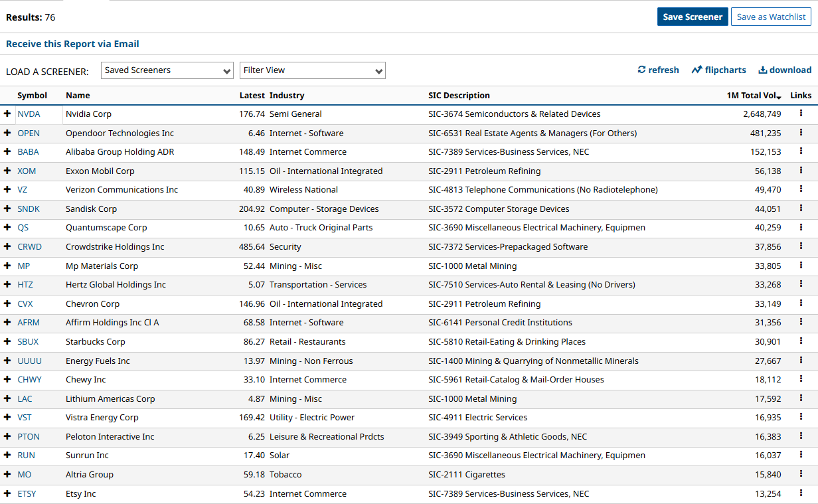The image size is (818, 504).
Task: Sort table by Industry column header
Action: (x=287, y=96)
